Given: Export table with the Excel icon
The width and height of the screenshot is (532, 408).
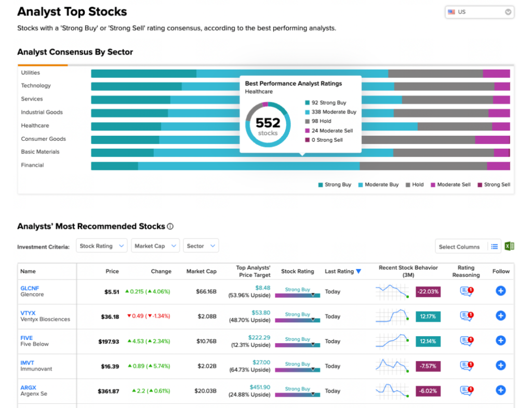Looking at the screenshot, I should coord(509,246).
